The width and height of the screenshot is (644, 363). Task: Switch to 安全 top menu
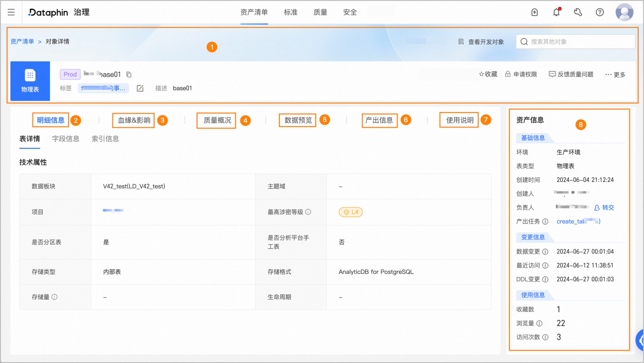pyautogui.click(x=350, y=12)
